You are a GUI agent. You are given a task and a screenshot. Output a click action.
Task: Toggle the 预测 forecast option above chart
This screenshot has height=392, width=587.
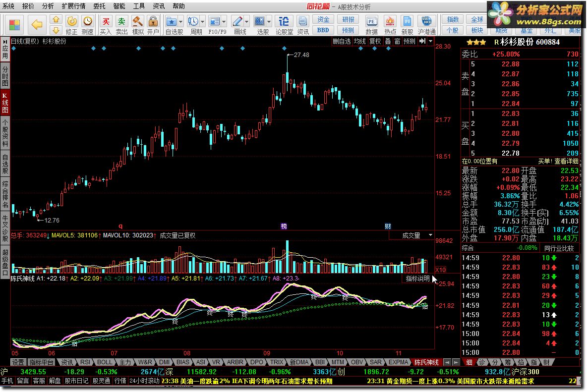pyautogui.click(x=409, y=41)
